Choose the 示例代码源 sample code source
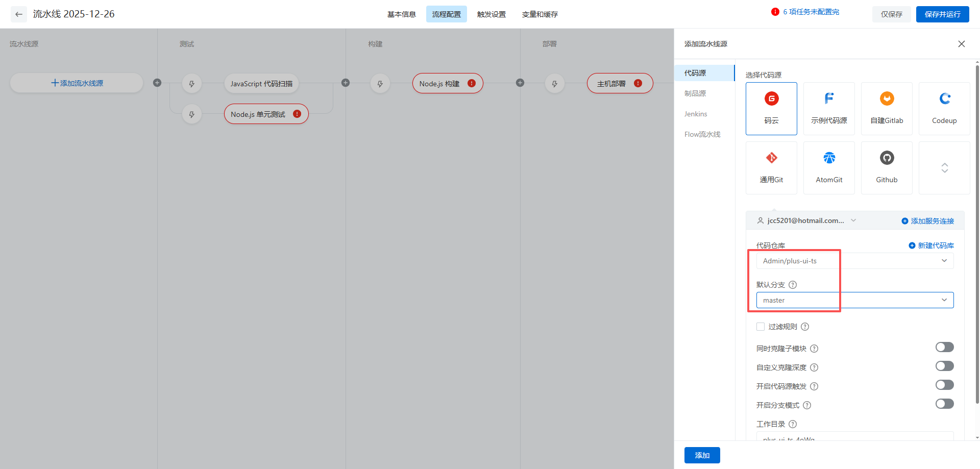 point(829,109)
